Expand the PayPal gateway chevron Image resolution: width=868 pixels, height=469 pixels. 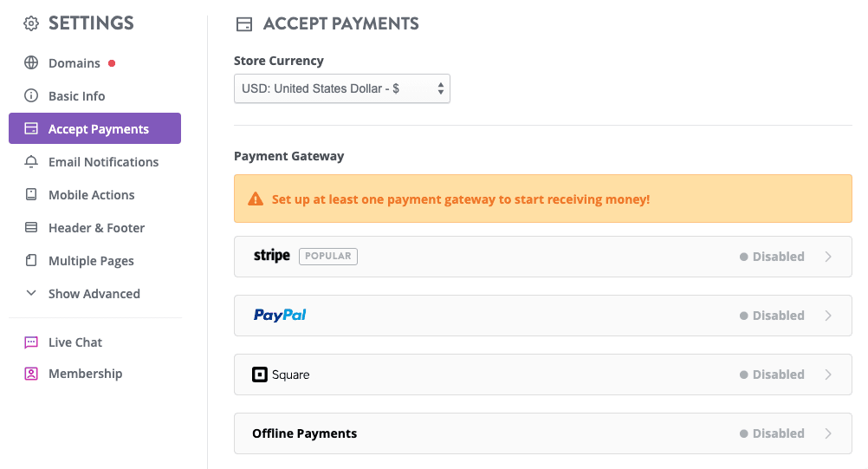pyautogui.click(x=828, y=316)
